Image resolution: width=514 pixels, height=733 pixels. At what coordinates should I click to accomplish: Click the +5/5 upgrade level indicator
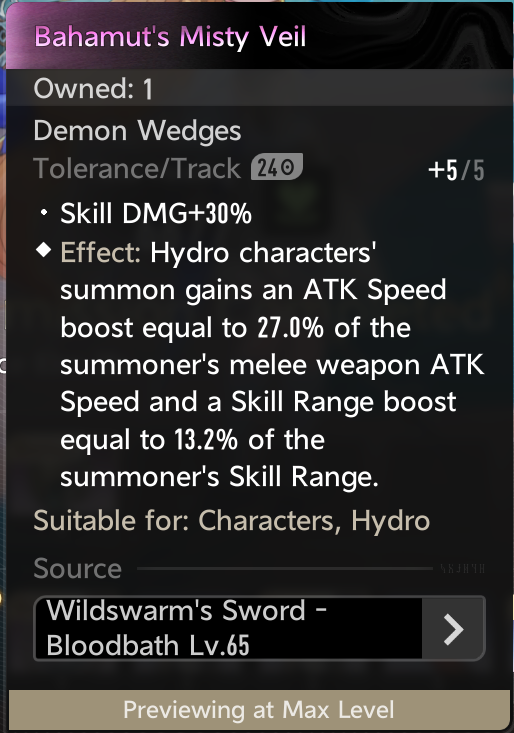(x=456, y=170)
